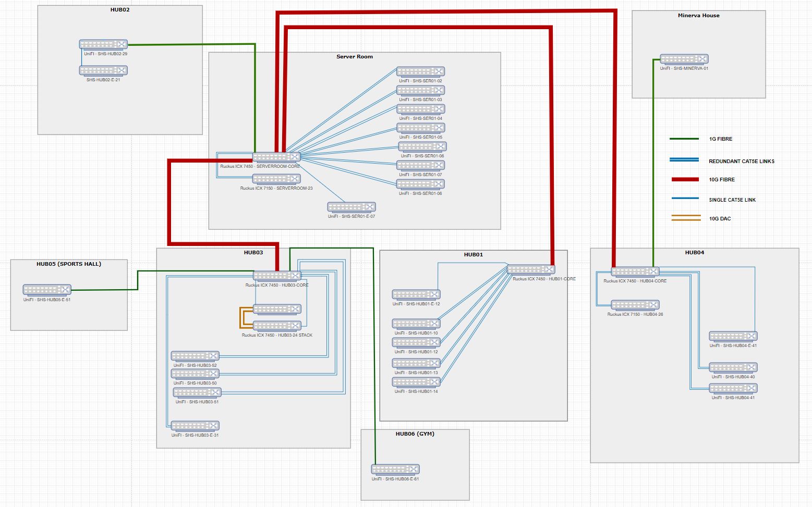Click the red 10G FIBRE legend line
This screenshot has height=507, width=812.
(685, 179)
